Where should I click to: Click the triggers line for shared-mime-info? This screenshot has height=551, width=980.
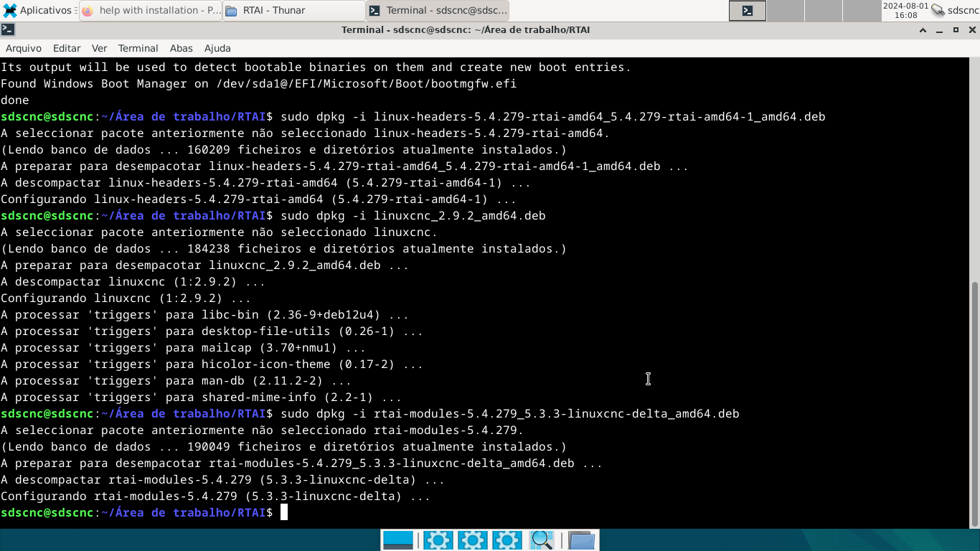202,397
